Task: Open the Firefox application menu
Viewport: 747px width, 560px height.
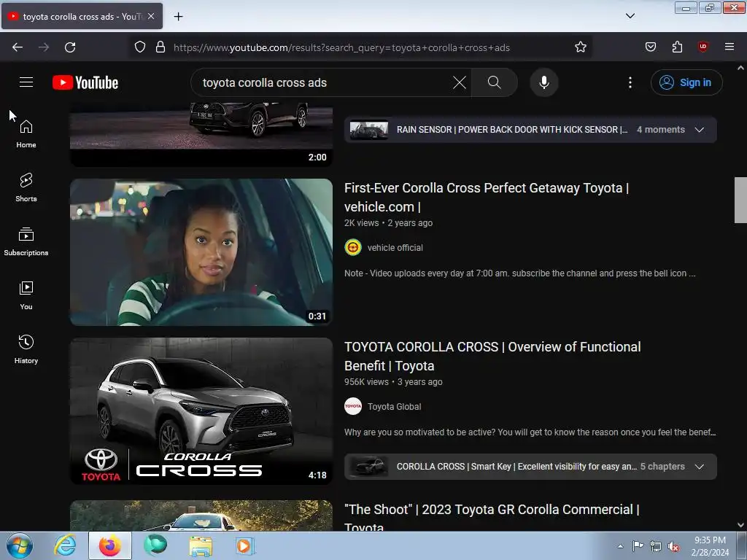Action: coord(729,47)
